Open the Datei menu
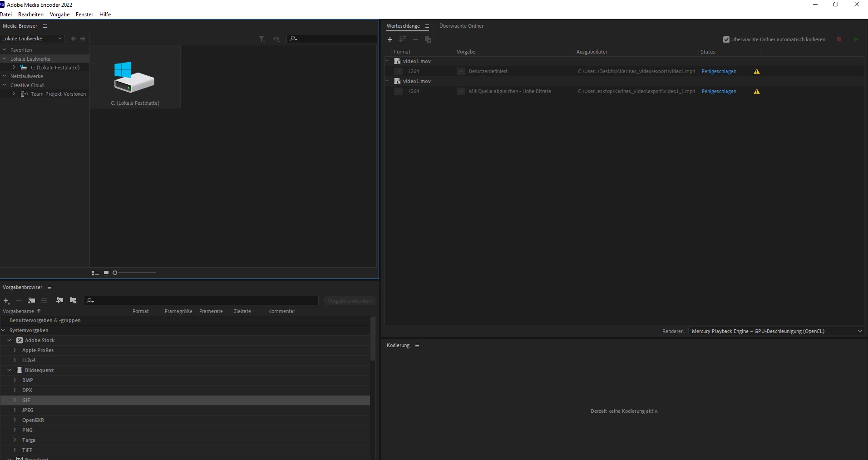 [x=6, y=15]
